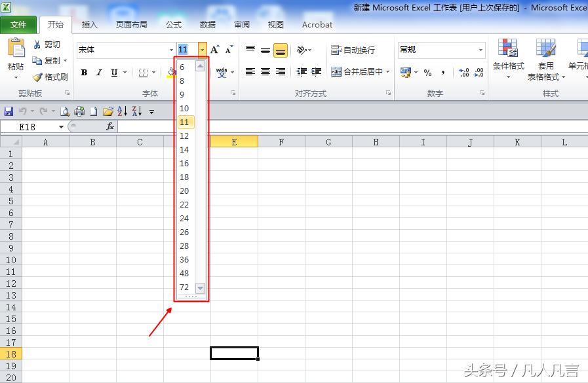The image size is (588, 383).
Task: Toggle middle vertical alignment
Action: pos(265,50)
